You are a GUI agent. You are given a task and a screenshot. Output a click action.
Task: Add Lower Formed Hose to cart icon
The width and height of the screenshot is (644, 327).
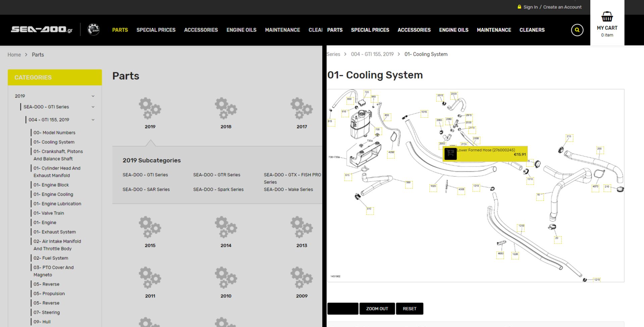coord(450,154)
